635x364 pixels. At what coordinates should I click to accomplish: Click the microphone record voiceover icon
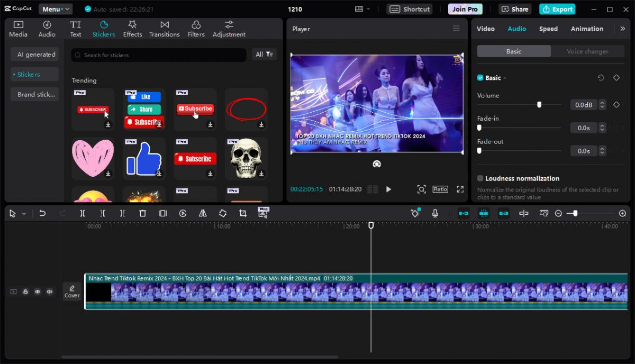[435, 213]
